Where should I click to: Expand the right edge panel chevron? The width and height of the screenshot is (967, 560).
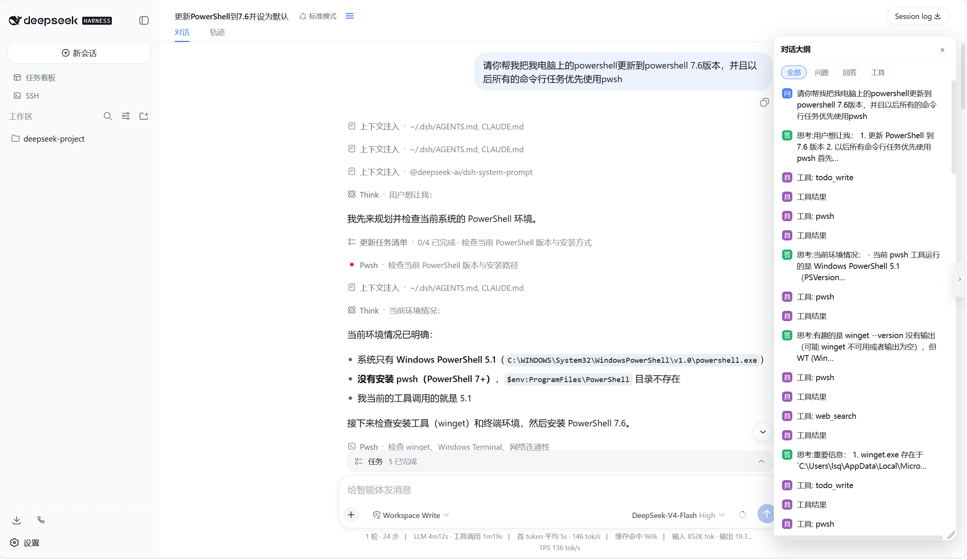point(960,279)
